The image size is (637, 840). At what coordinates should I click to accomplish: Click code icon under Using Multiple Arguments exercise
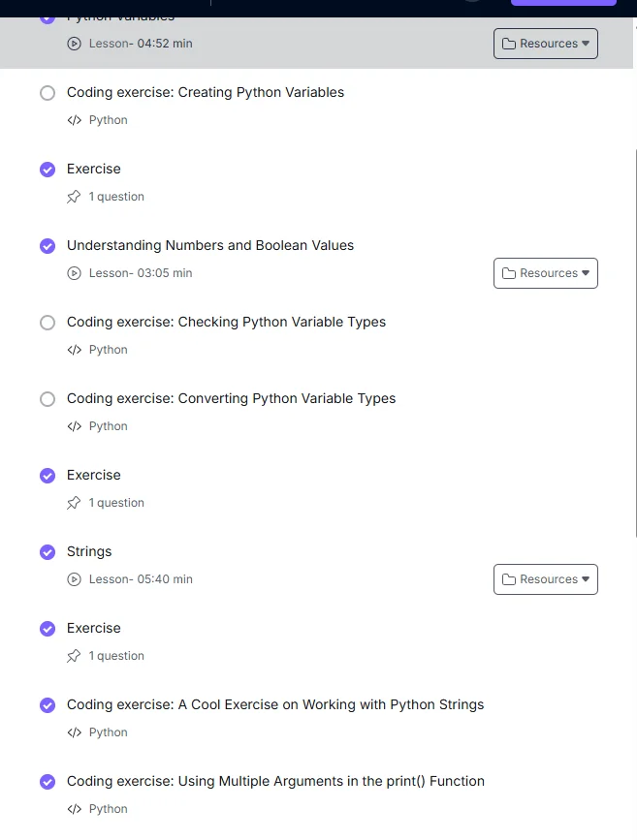74,809
